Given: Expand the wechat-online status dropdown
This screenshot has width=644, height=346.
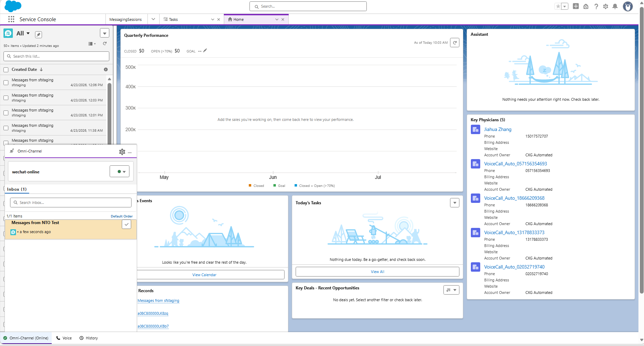Looking at the screenshot, I should coord(119,171).
